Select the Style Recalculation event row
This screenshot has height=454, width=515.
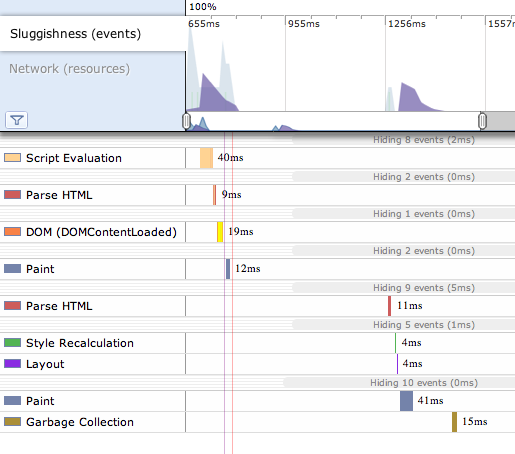pyautogui.click(x=257, y=343)
